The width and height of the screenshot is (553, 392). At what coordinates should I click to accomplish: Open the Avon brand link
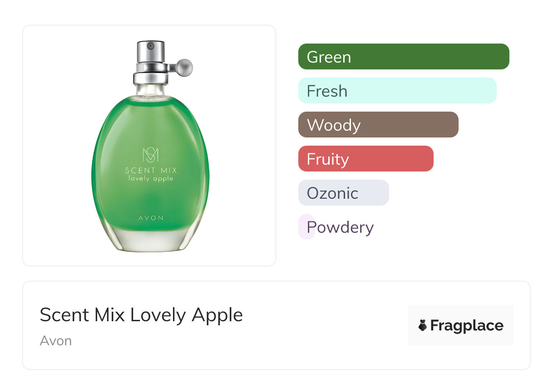tap(55, 341)
